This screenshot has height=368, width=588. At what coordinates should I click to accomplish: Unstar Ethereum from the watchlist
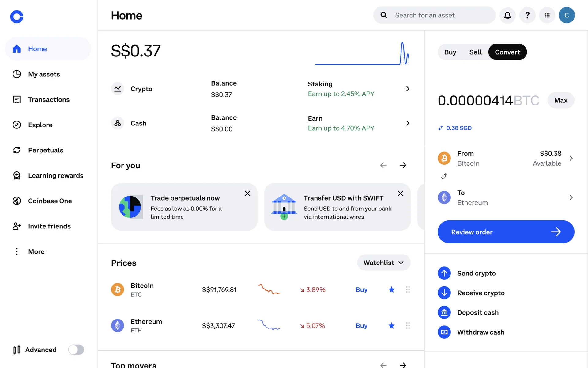point(391,325)
